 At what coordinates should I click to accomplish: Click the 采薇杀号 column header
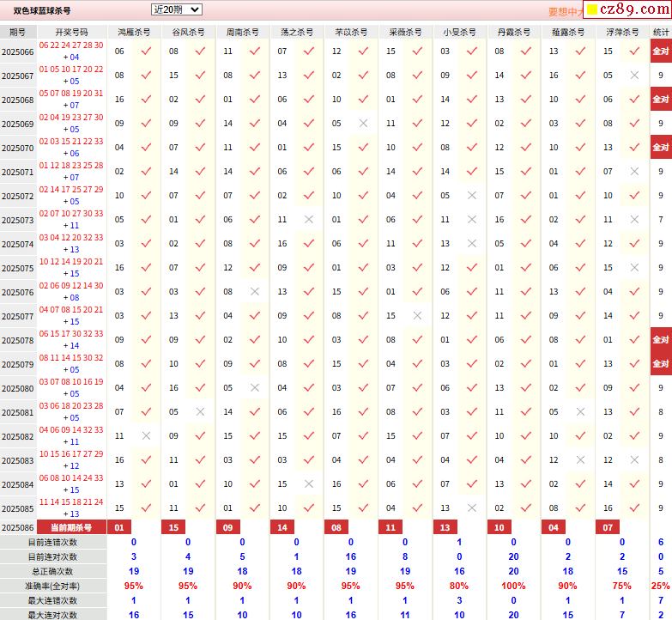click(405, 32)
